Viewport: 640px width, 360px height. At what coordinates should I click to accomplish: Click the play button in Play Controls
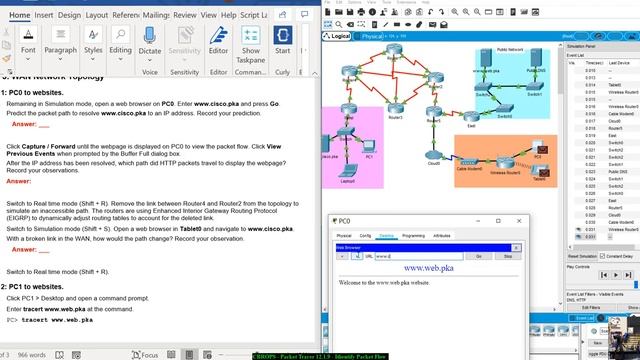pyautogui.click(x=616, y=275)
